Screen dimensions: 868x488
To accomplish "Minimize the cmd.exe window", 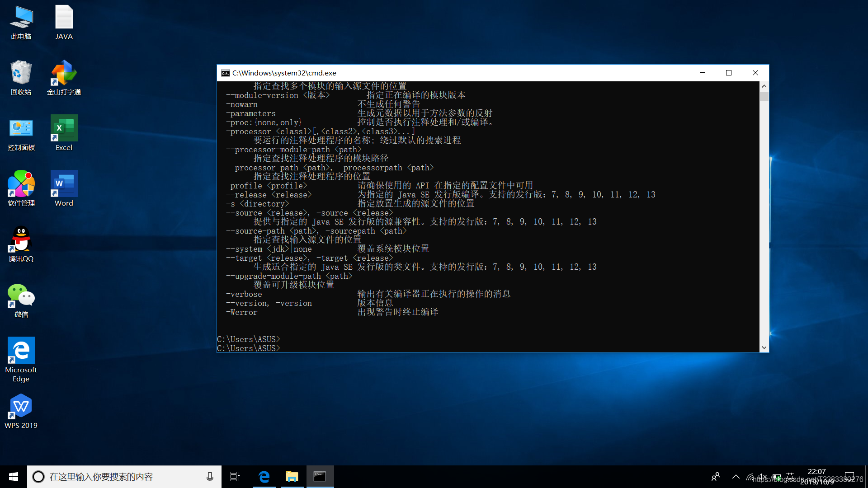I will (x=703, y=73).
